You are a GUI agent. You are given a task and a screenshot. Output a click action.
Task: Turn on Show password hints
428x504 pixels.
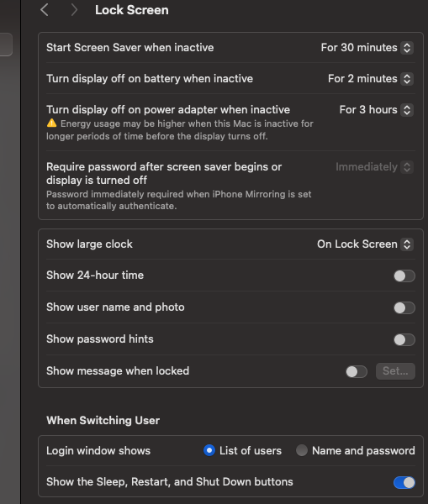click(404, 339)
